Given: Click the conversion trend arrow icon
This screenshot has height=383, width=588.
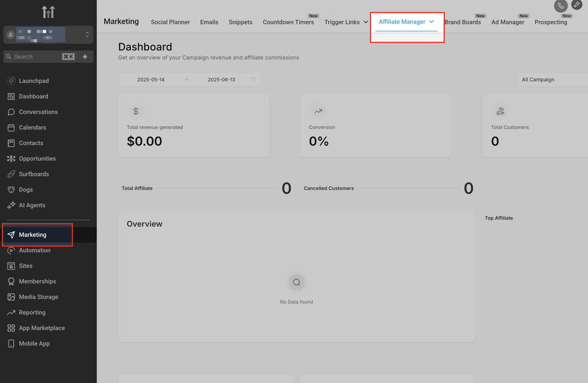Looking at the screenshot, I should pyautogui.click(x=318, y=111).
